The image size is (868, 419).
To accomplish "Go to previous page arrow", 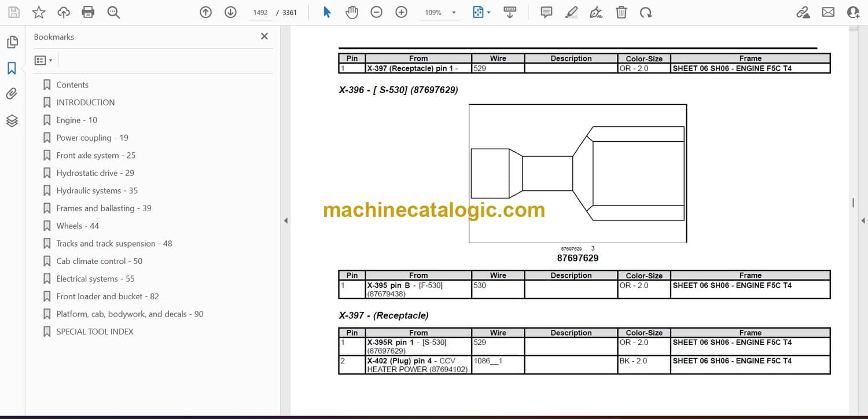I will (x=205, y=12).
